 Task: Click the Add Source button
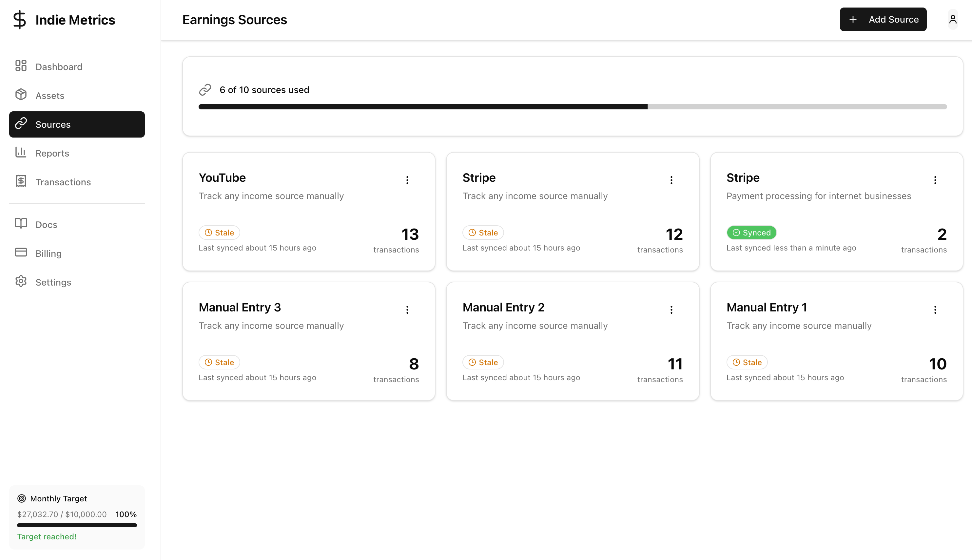click(883, 19)
